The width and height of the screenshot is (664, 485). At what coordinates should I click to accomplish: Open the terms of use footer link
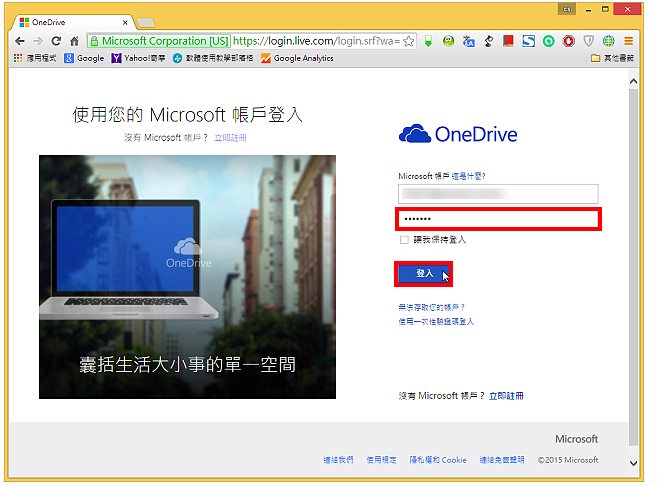tap(381, 460)
